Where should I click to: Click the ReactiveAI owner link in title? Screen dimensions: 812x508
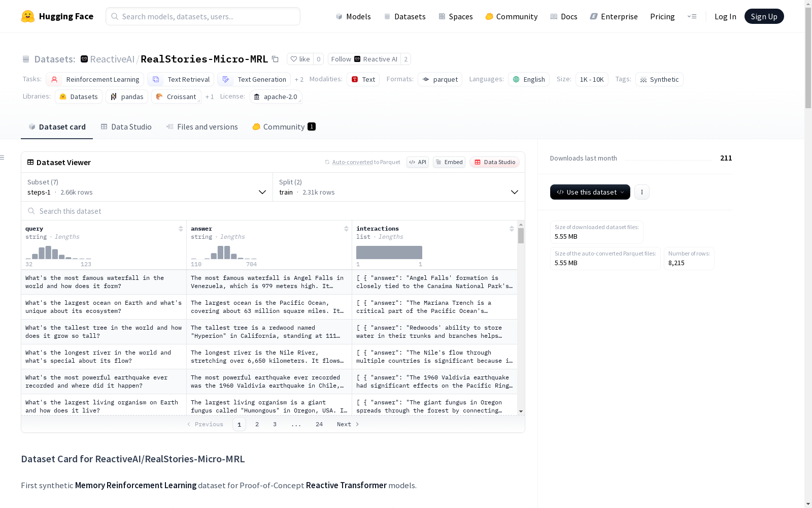112,59
